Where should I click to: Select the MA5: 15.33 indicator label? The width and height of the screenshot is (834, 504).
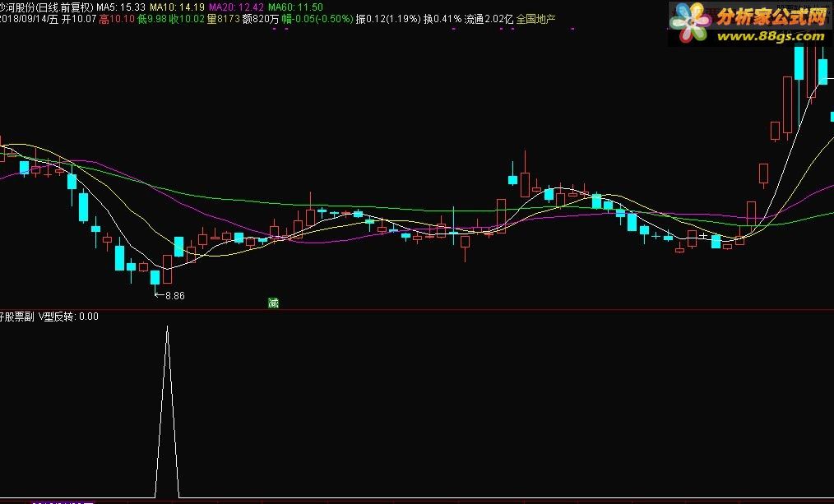pyautogui.click(x=121, y=7)
